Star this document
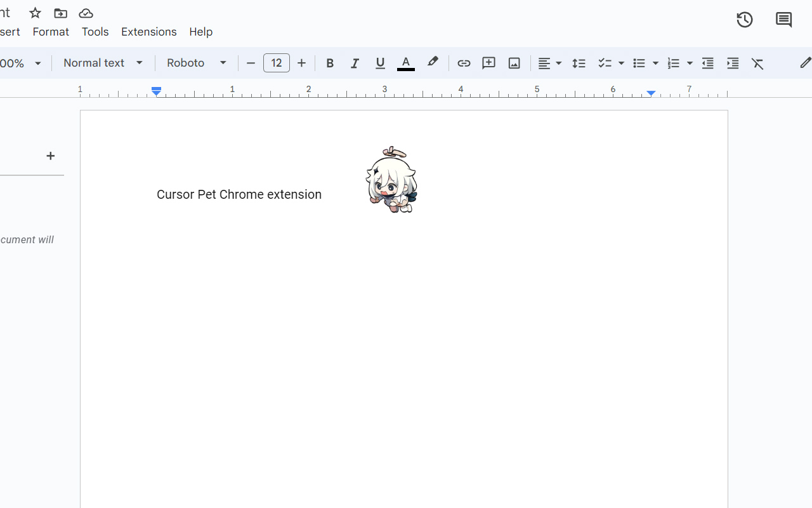 click(x=35, y=13)
